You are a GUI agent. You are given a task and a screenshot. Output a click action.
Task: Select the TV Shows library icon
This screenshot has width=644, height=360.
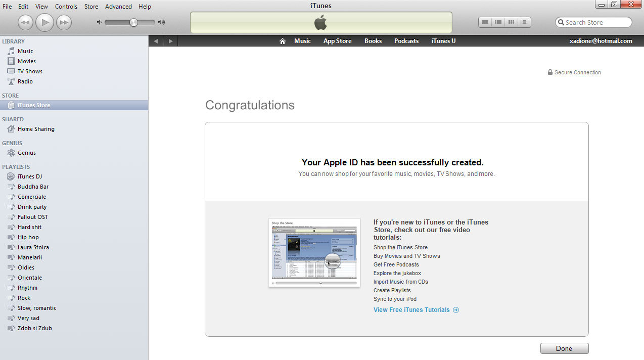pyautogui.click(x=11, y=71)
